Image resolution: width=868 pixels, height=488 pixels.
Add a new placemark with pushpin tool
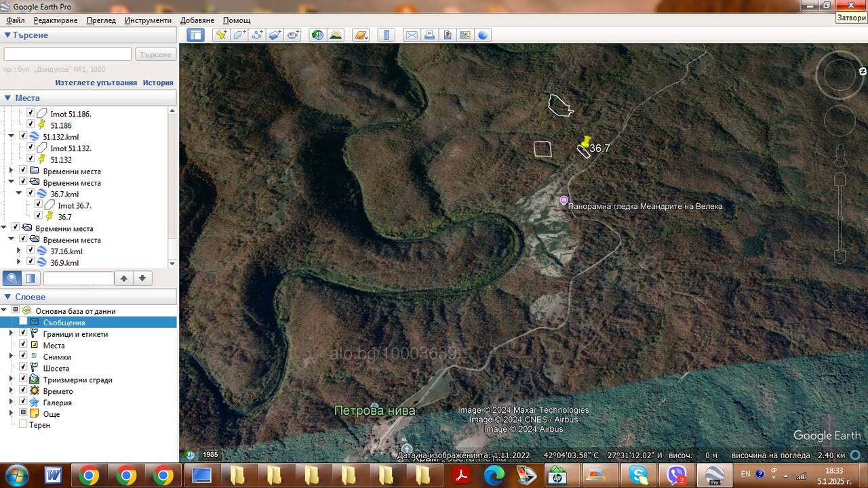pos(221,35)
